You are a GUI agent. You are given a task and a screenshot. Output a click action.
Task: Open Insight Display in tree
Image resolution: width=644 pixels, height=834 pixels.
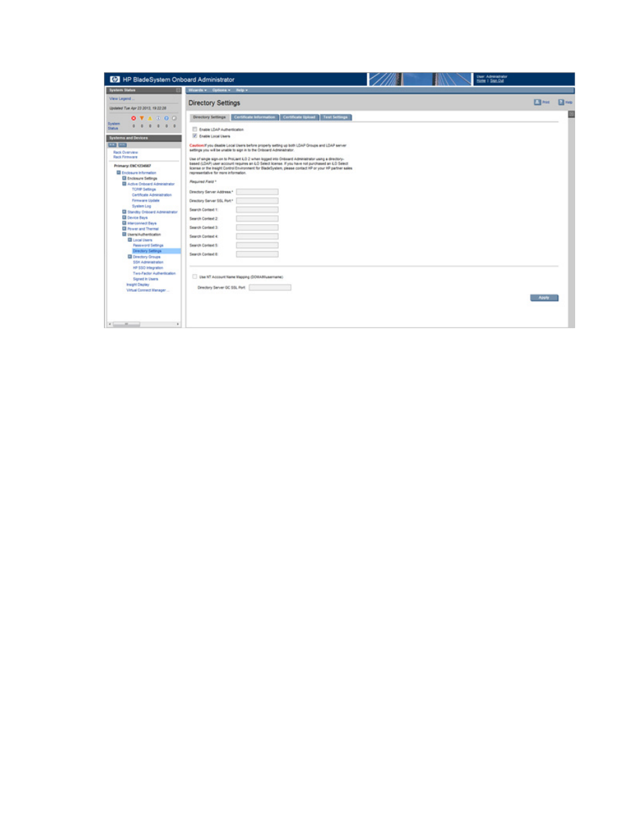(x=138, y=284)
